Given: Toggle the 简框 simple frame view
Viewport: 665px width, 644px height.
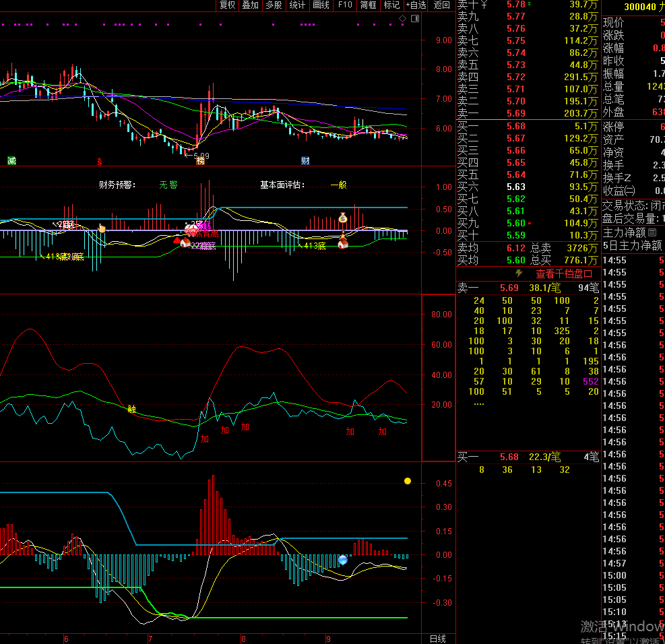Looking at the screenshot, I should (368, 5).
